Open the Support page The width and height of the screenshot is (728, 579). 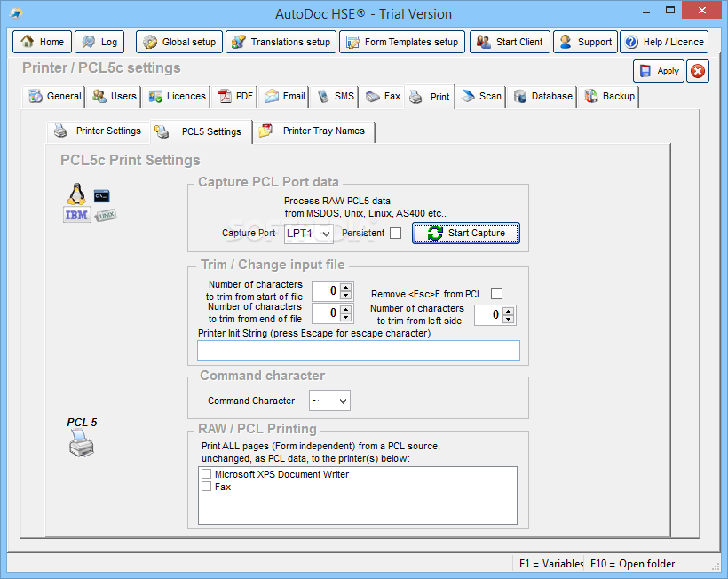(x=585, y=42)
